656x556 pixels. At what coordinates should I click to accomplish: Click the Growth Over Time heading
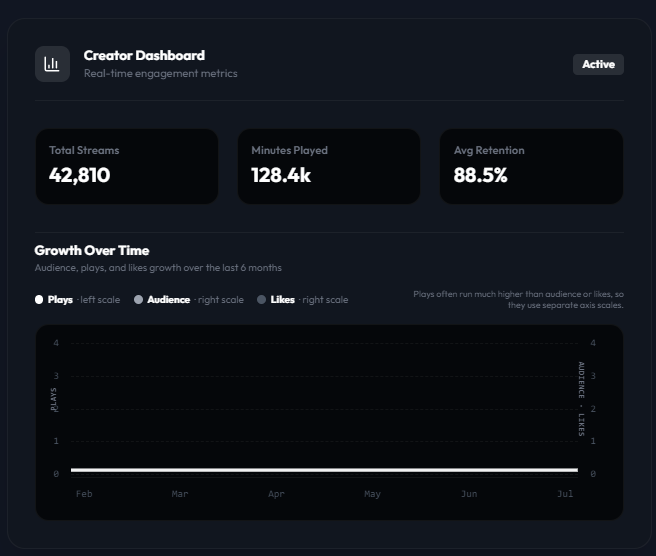(92, 250)
